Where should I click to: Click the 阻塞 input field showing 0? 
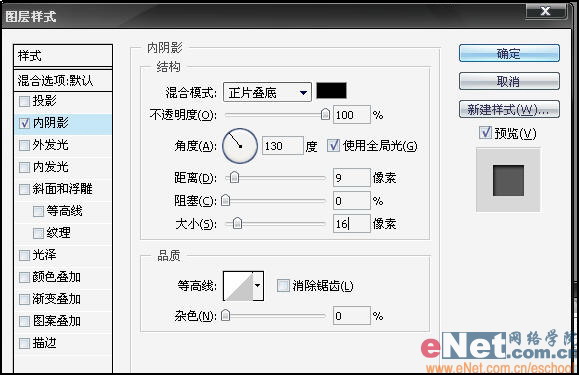tap(352, 201)
